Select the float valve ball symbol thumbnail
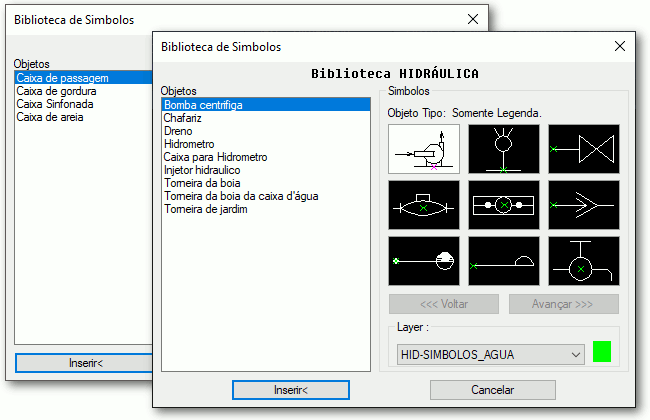This screenshot has width=650, height=420. pos(424,261)
